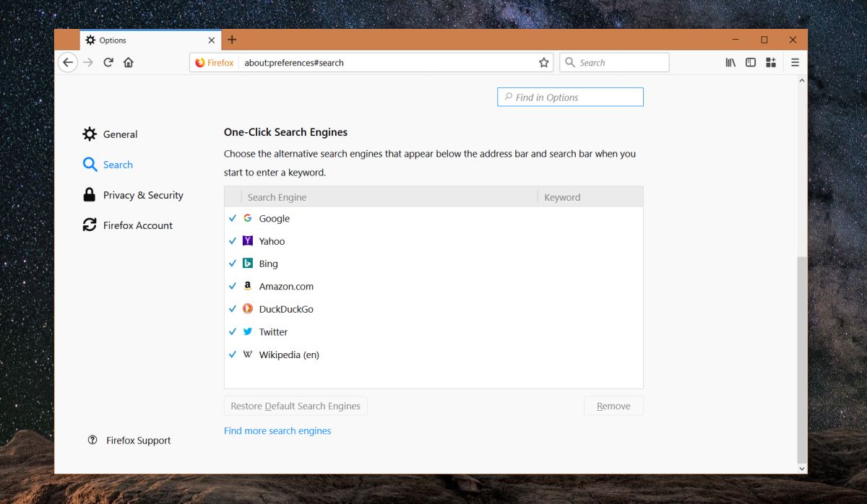The height and width of the screenshot is (504, 867).
Task: Click the DuckDuckGo icon in the list
Action: coord(248,309)
